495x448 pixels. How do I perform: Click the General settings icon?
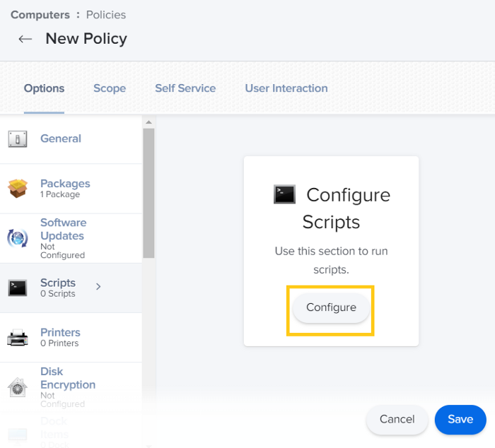click(x=18, y=139)
